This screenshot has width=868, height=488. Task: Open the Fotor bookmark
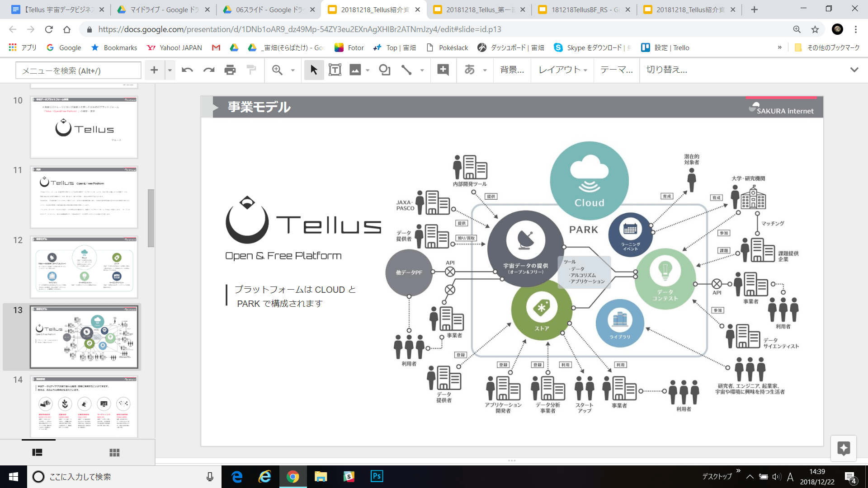tap(349, 47)
